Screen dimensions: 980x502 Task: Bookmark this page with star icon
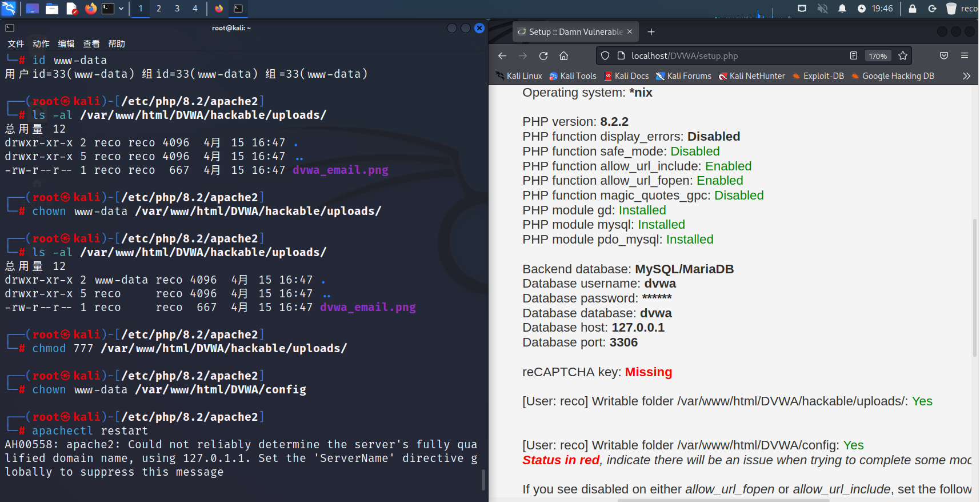tap(903, 56)
